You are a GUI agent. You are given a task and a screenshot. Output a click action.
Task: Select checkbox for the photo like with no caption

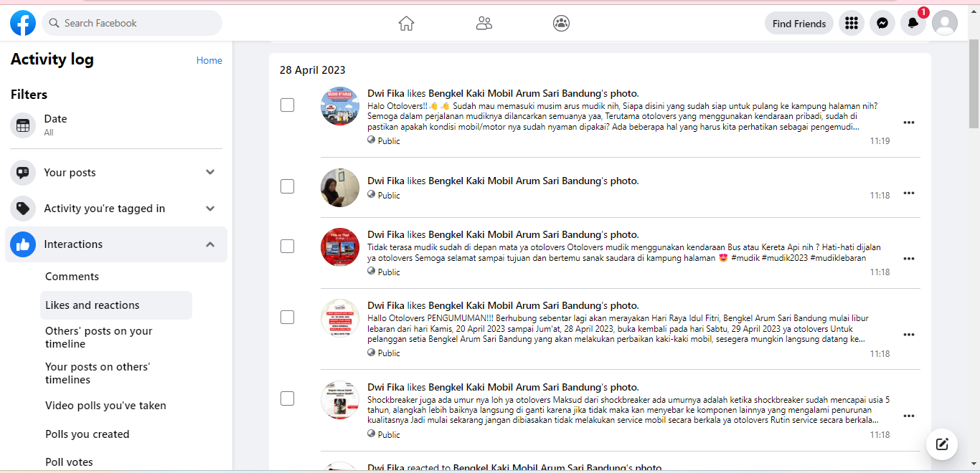click(x=287, y=186)
